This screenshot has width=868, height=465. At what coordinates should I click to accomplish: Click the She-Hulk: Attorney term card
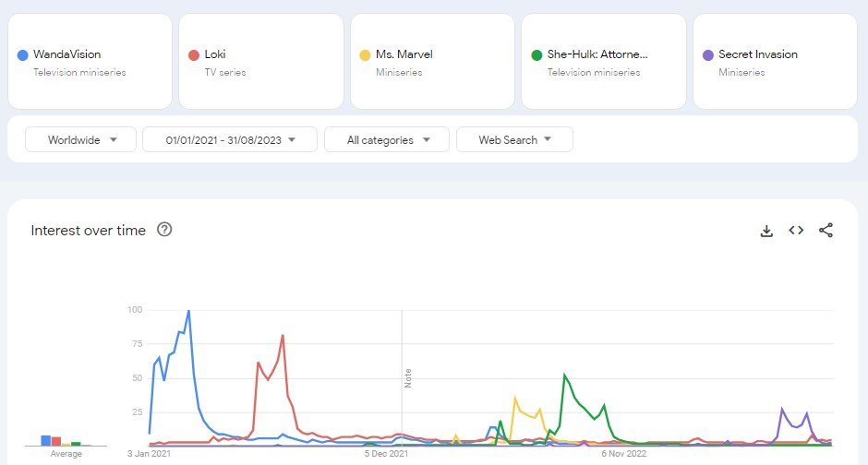tap(604, 62)
